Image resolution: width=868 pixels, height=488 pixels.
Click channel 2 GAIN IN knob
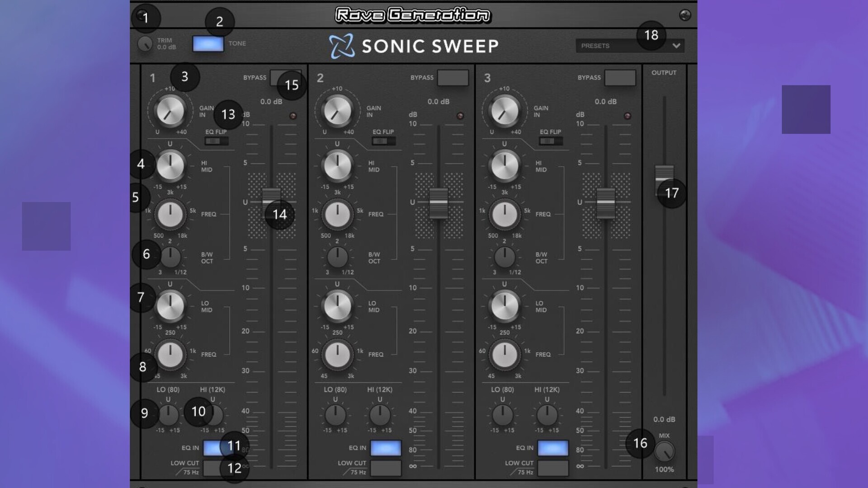pyautogui.click(x=337, y=111)
